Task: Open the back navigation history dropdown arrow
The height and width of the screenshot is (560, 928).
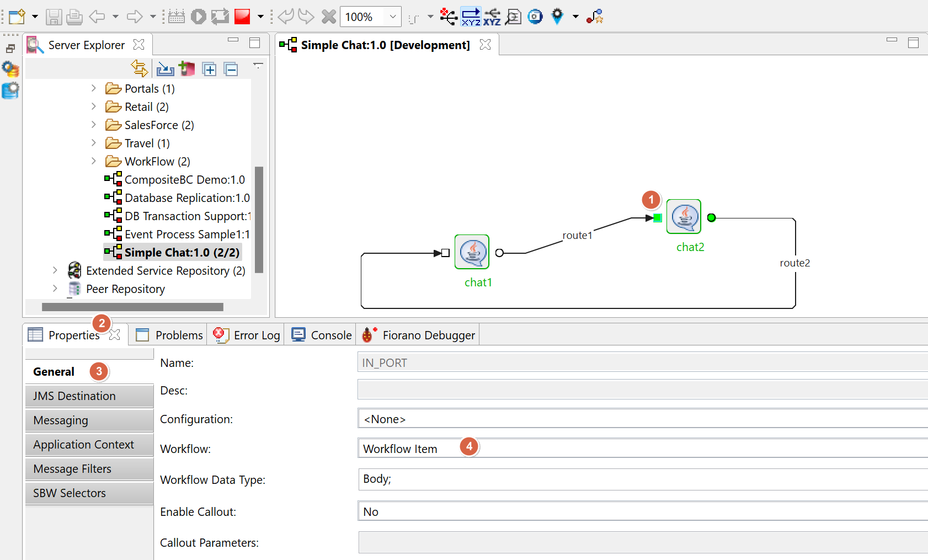Action: click(115, 17)
